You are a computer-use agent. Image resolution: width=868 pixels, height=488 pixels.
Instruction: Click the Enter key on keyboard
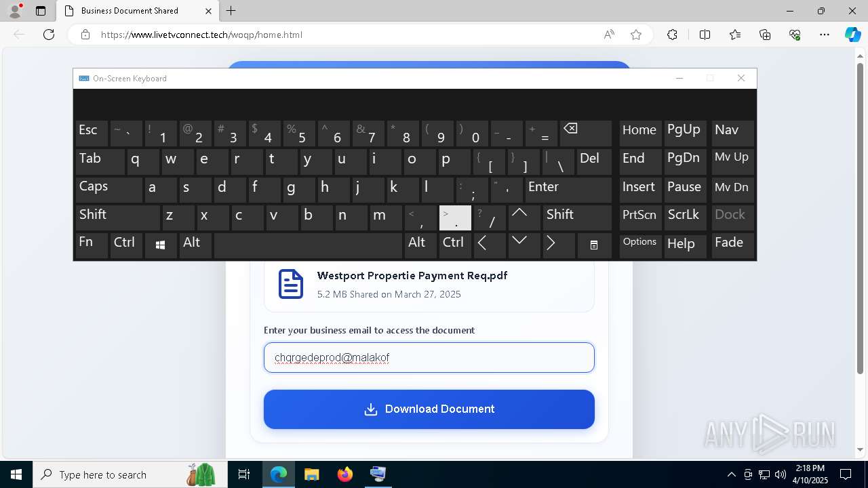568,190
